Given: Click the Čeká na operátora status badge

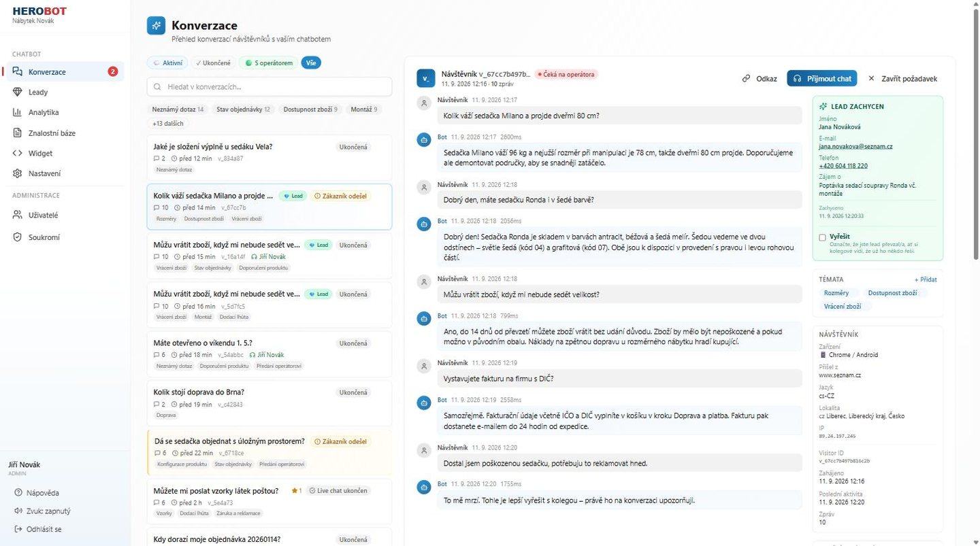Looking at the screenshot, I should pyautogui.click(x=566, y=74).
